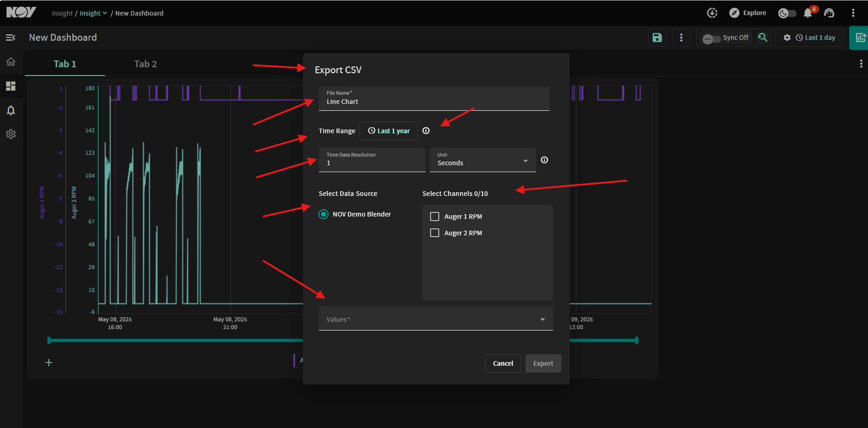Click the NOV logo in header

21,12
